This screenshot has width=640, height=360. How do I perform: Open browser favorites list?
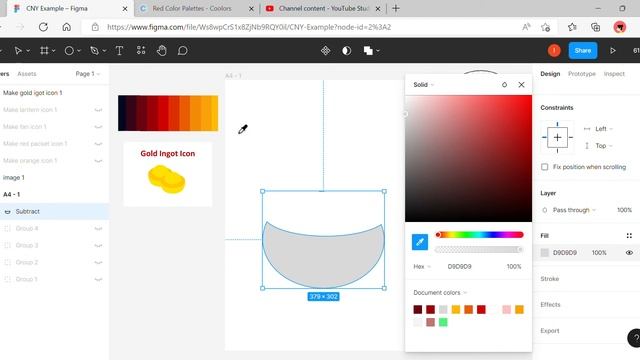tap(572, 27)
